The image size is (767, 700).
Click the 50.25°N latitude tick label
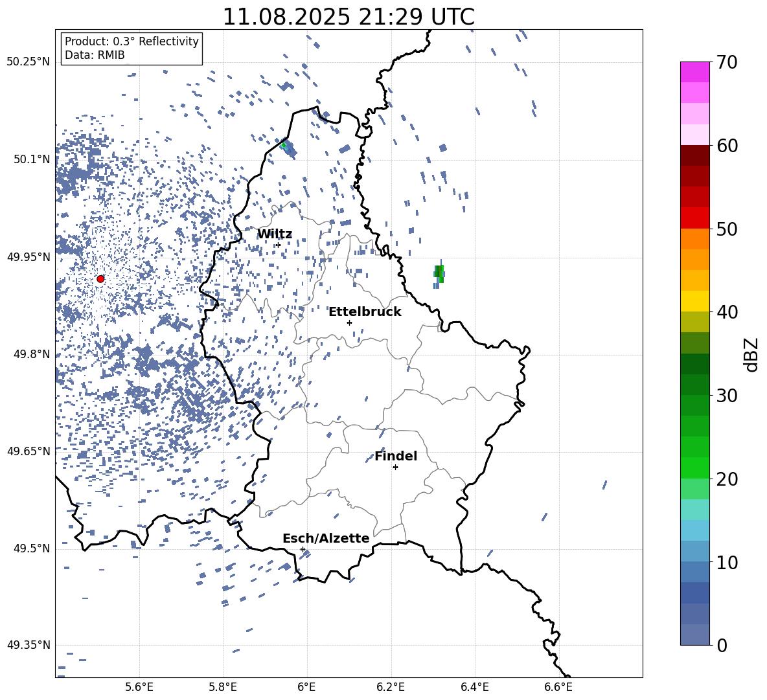click(29, 62)
